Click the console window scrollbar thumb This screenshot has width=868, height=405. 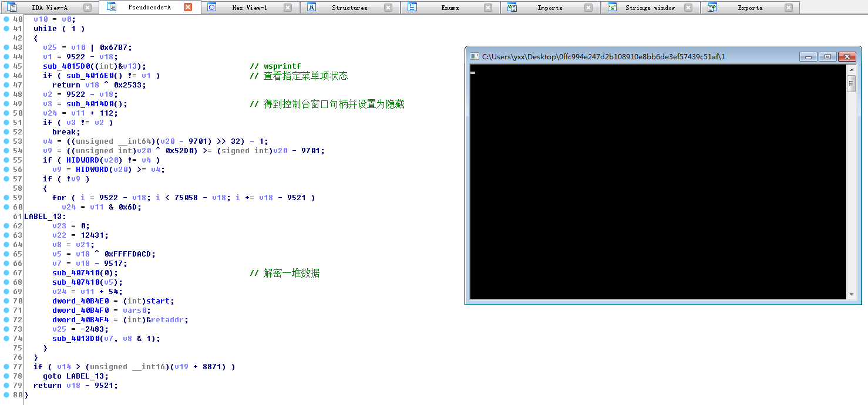pyautogui.click(x=852, y=83)
